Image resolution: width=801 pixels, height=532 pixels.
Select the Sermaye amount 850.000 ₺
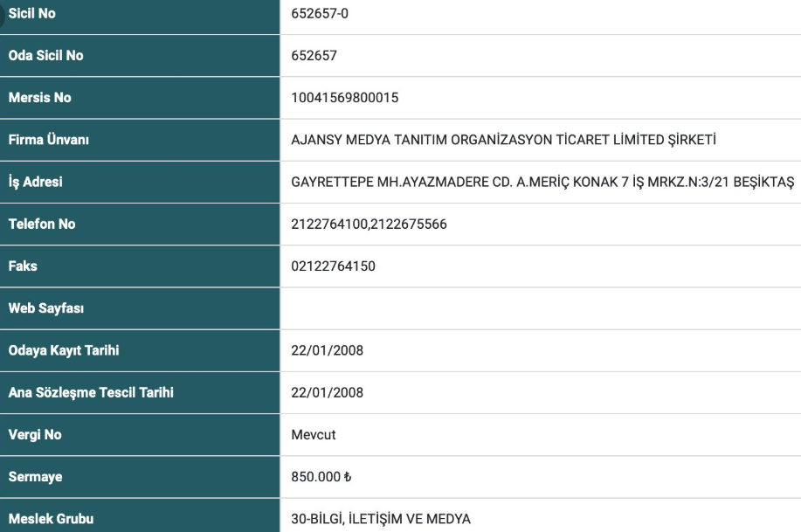(x=321, y=477)
